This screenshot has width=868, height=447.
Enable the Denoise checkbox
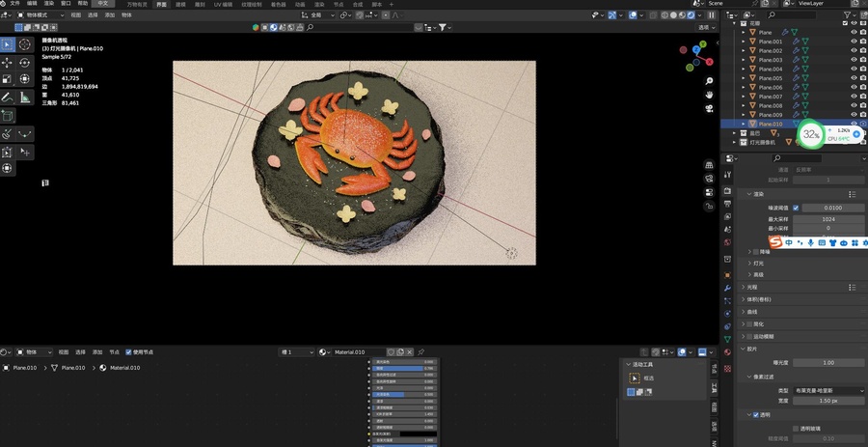click(757, 251)
